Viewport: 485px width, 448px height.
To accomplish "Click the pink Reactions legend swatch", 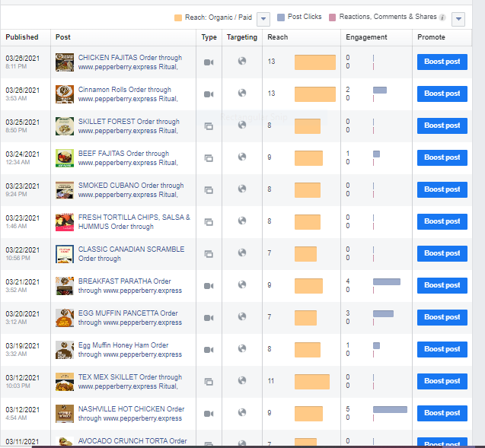I will pos(332,17).
